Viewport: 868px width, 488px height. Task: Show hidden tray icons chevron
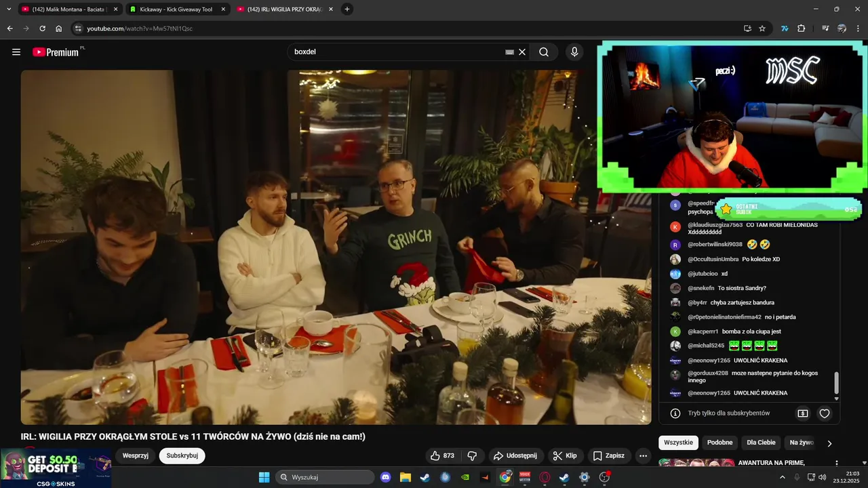(783, 477)
